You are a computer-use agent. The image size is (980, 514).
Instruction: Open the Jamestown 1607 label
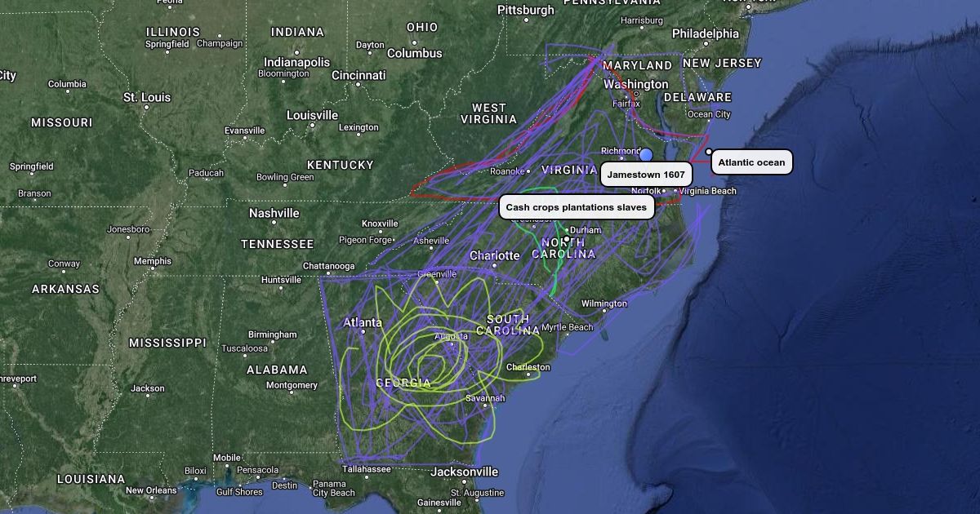coord(646,175)
